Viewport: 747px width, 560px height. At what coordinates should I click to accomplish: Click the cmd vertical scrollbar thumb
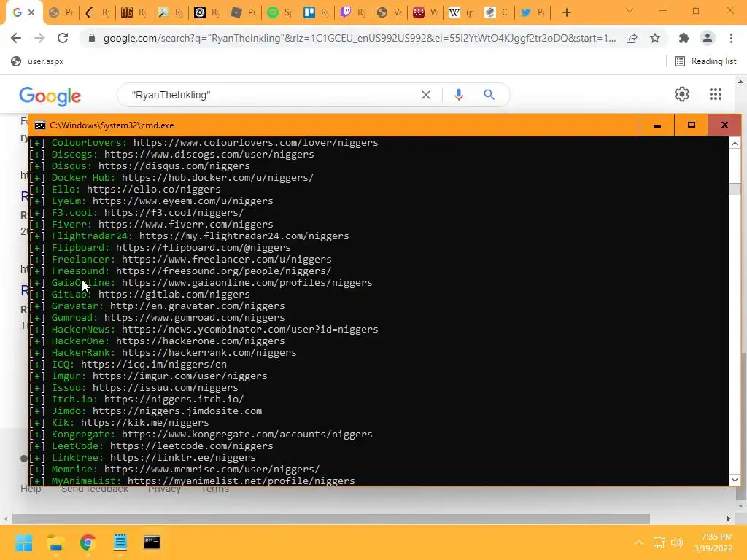[x=735, y=189]
